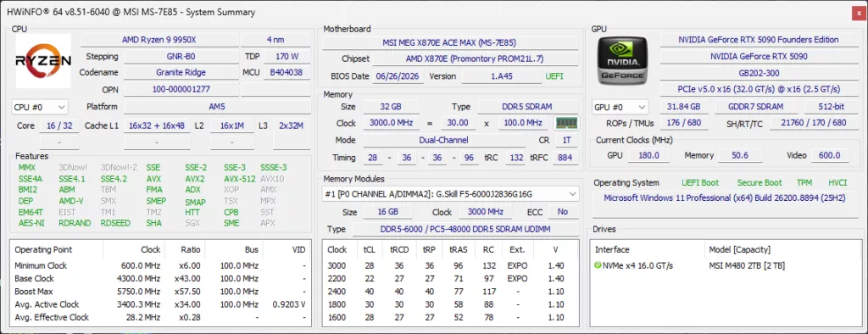This screenshot has height=334, width=868.
Task: Click the 31.84 GB video memory field
Action: pos(684,107)
